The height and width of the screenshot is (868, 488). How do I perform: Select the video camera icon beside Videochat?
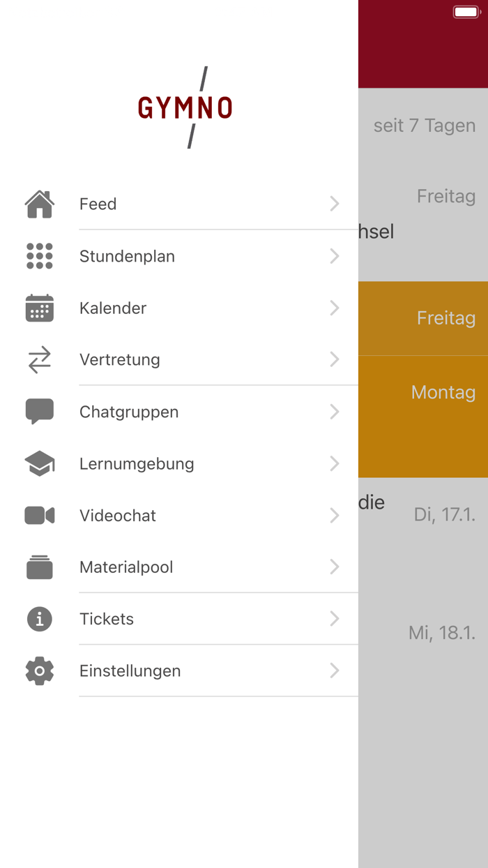coord(39,515)
